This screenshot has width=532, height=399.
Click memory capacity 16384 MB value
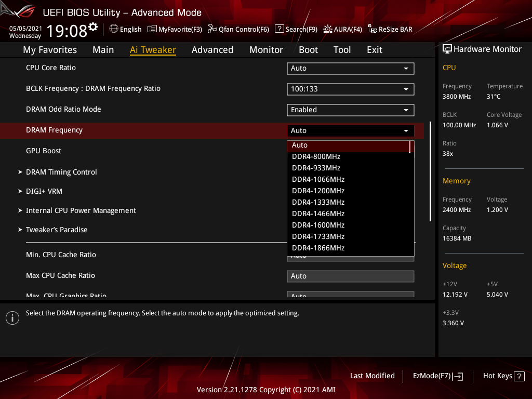tap(457, 238)
